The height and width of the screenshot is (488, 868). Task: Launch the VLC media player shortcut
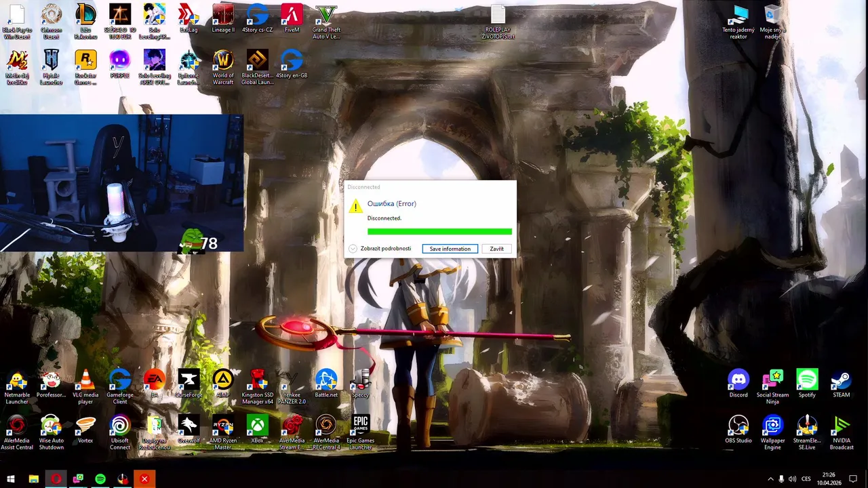(x=85, y=386)
